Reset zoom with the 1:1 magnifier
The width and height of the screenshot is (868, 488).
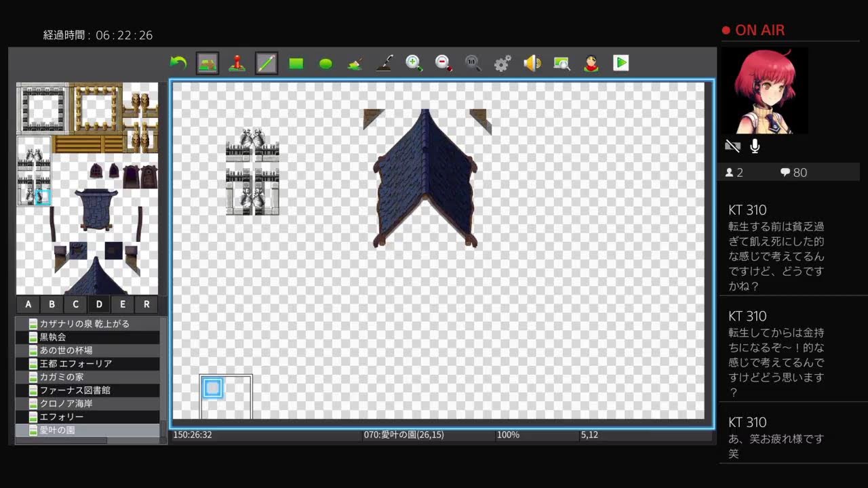(473, 63)
